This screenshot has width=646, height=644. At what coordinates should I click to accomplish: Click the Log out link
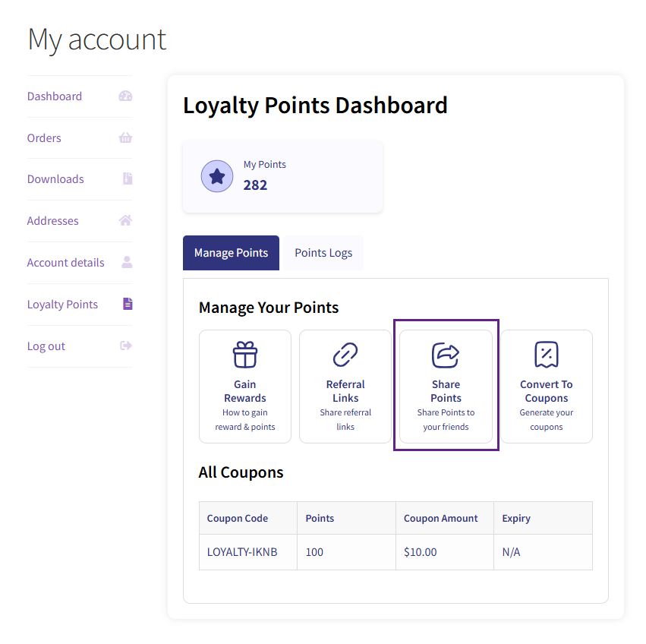(46, 346)
